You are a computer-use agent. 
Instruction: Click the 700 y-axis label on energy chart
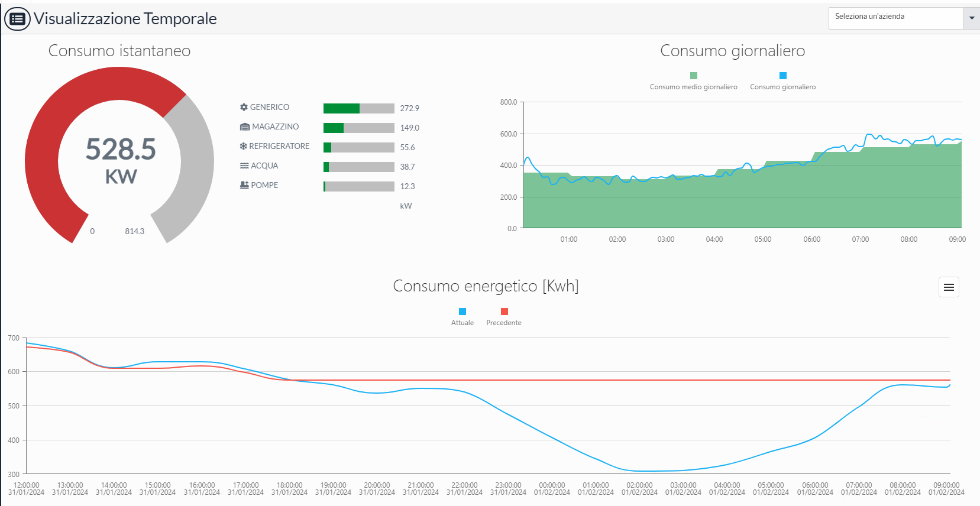[14, 338]
